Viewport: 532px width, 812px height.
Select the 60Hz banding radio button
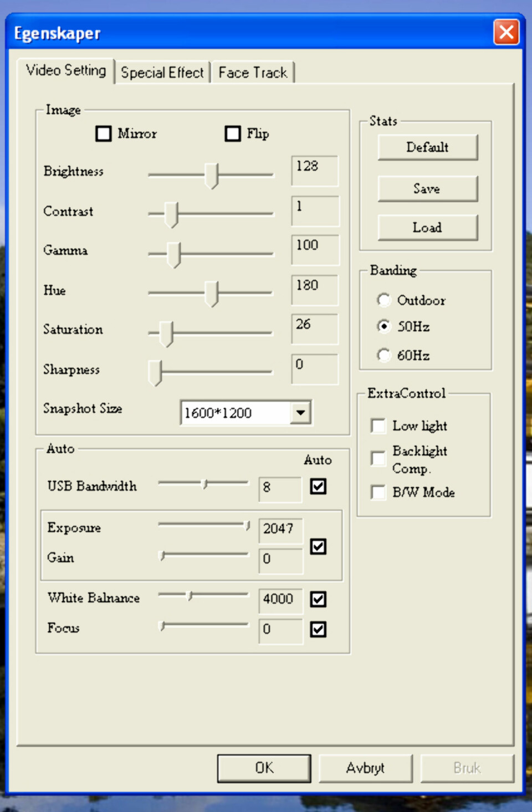tap(383, 354)
